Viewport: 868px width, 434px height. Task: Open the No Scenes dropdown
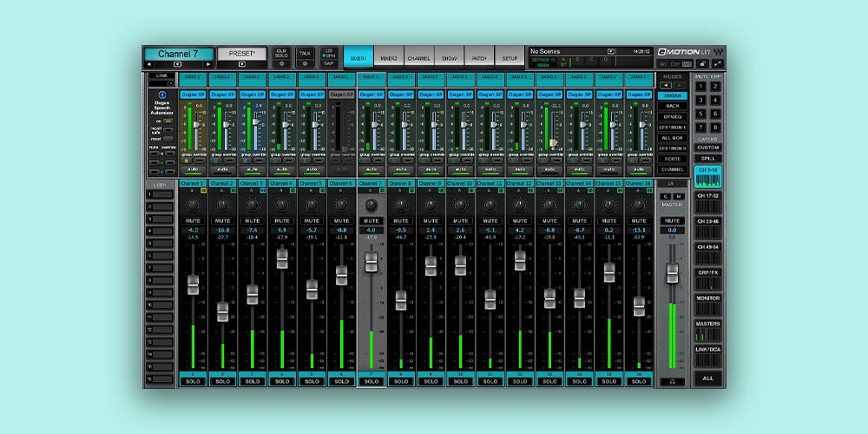click(611, 51)
